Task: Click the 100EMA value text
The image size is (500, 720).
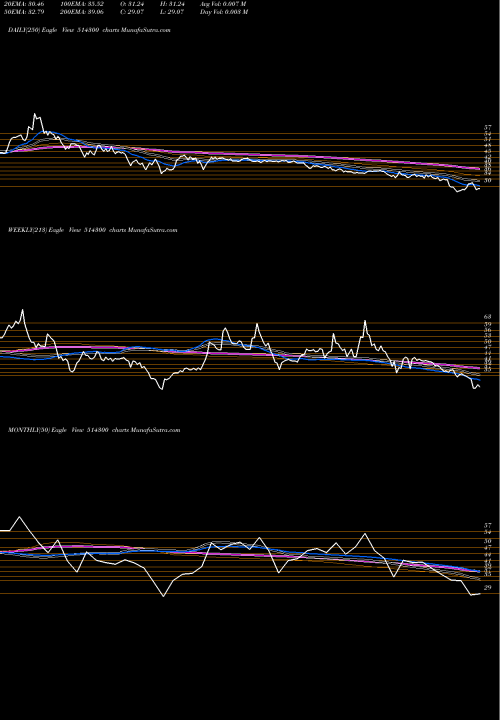Action: [x=83, y=4]
